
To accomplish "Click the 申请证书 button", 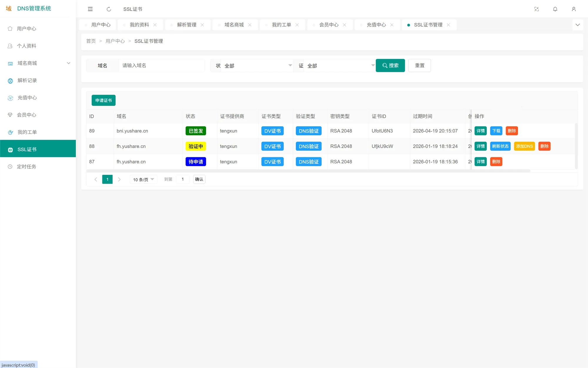I will 103,100.
